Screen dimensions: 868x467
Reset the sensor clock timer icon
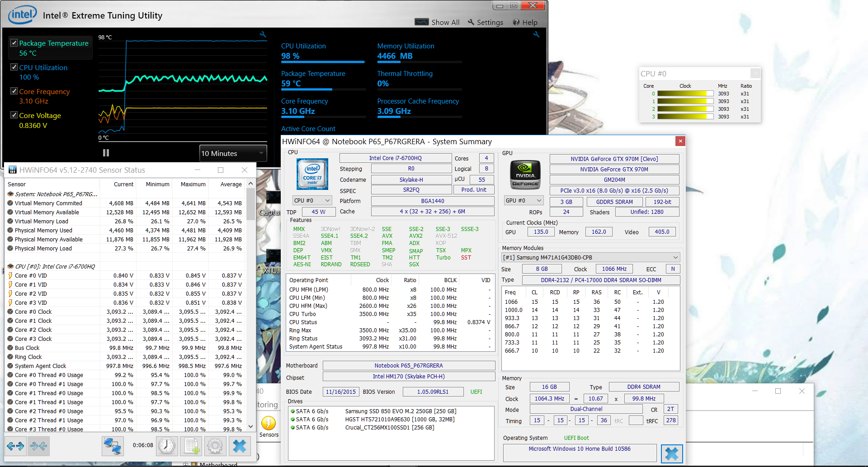pyautogui.click(x=167, y=446)
